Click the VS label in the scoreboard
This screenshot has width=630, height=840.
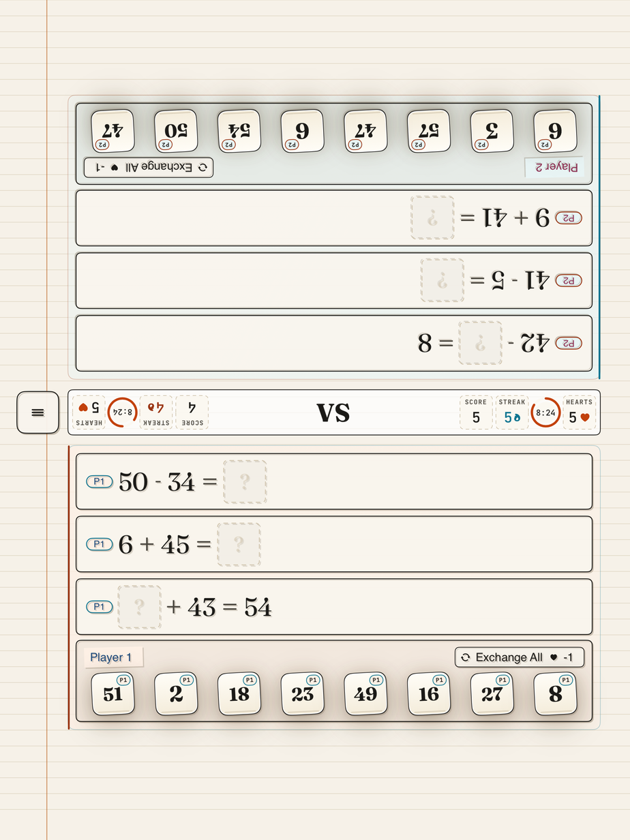[x=333, y=412]
